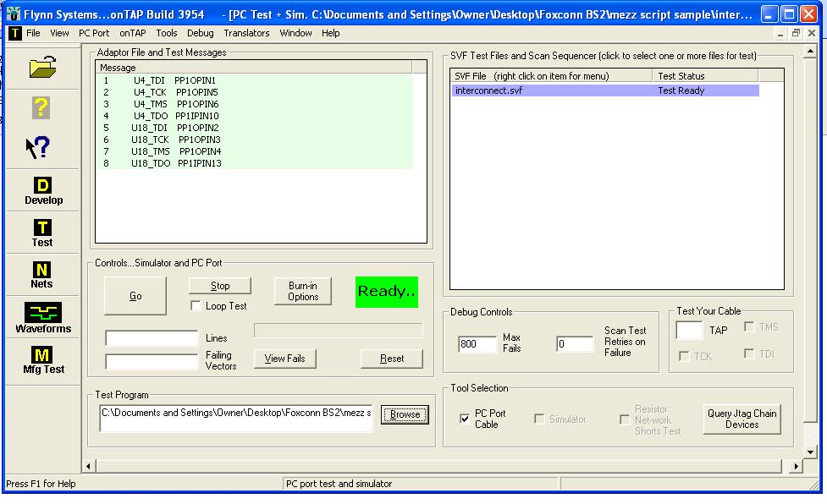Click the progress bar beside Lines
Screen dimensions: 827x504
[x=338, y=330]
